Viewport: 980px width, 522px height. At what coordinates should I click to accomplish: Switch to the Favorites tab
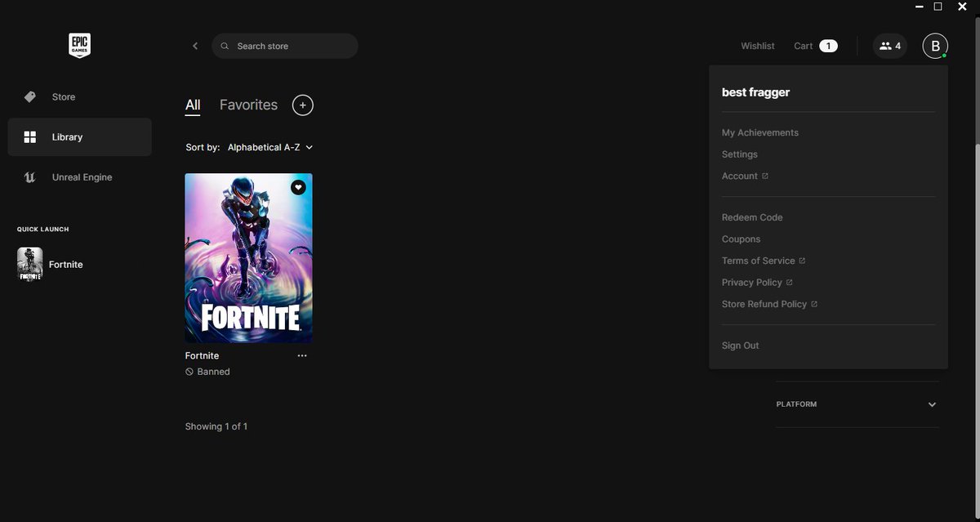pos(248,105)
